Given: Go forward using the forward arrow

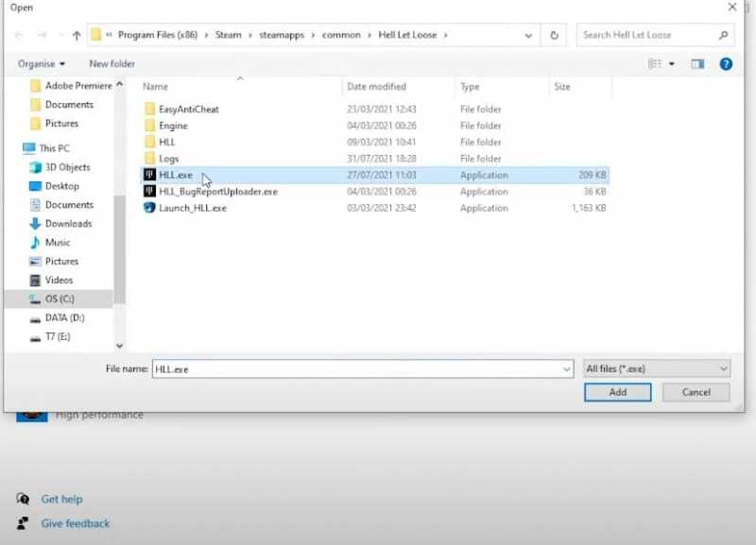Looking at the screenshot, I should 43,35.
